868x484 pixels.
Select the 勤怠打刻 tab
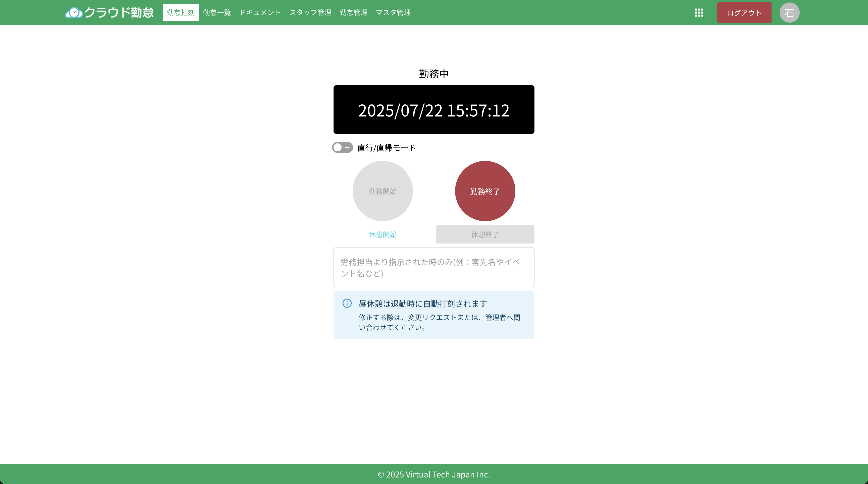click(181, 13)
